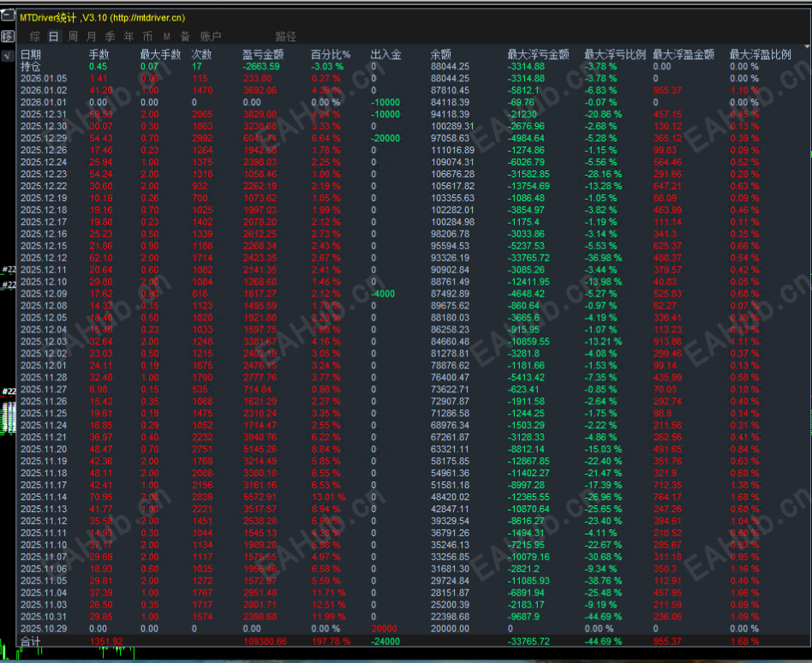Click the max floating loss -31582.85
812x663 pixels.
point(528,174)
